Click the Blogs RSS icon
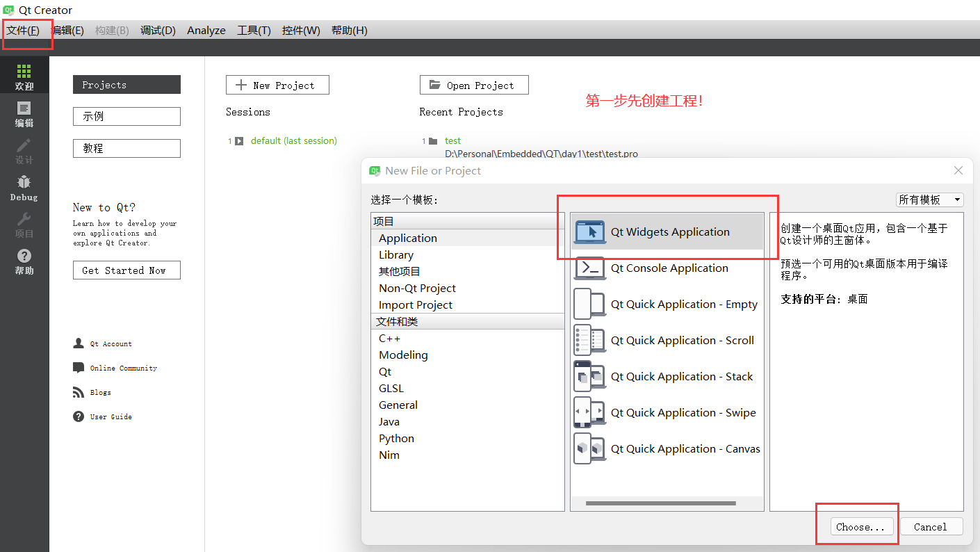 (79, 392)
